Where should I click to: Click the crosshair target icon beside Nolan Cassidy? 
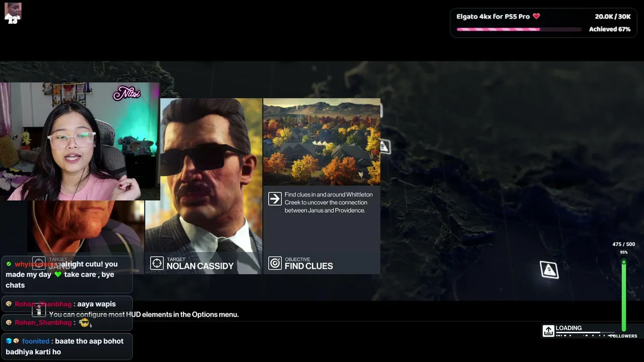click(157, 263)
